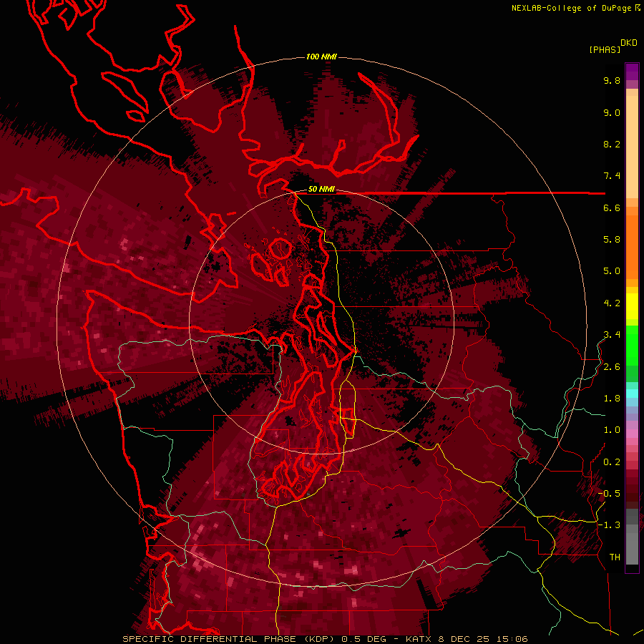Click the pink color scale segment
This screenshot has width=644, height=644.
[632, 434]
